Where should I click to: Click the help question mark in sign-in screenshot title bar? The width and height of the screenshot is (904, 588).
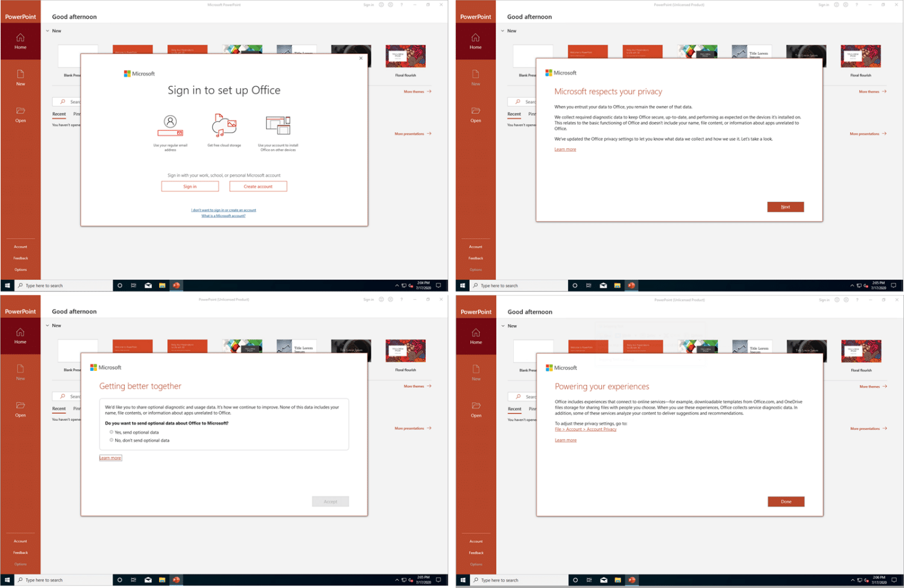[402, 5]
